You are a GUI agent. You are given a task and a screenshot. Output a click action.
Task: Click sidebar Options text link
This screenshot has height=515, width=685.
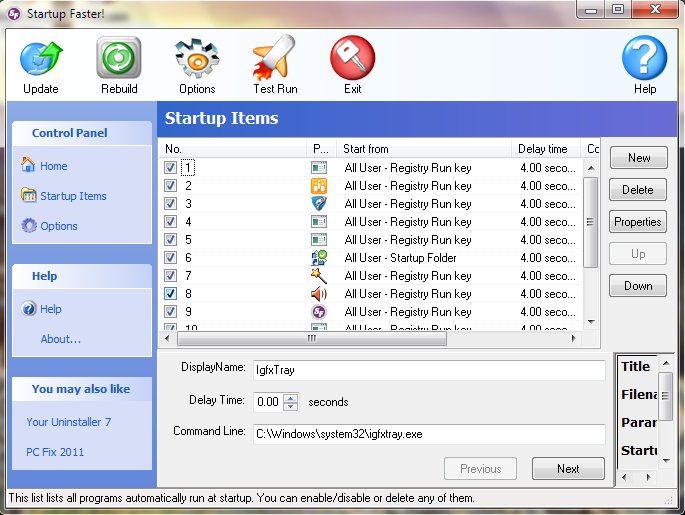point(59,226)
